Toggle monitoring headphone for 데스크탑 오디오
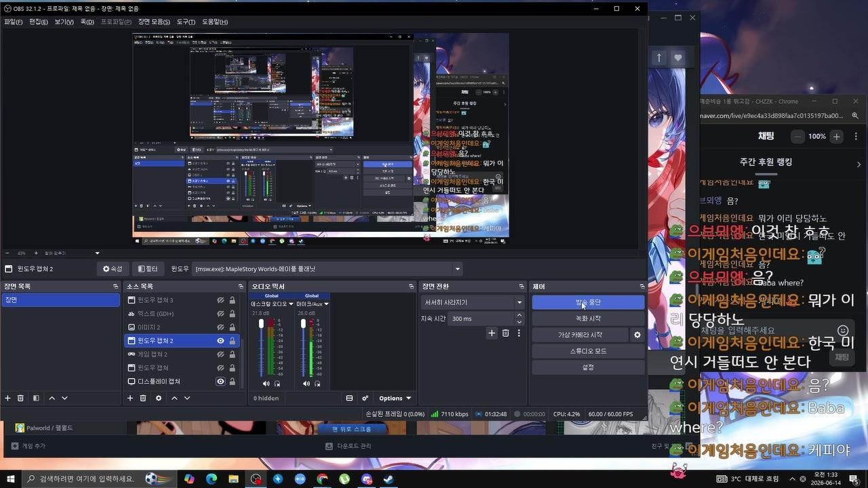The height and width of the screenshot is (488, 868). click(277, 384)
